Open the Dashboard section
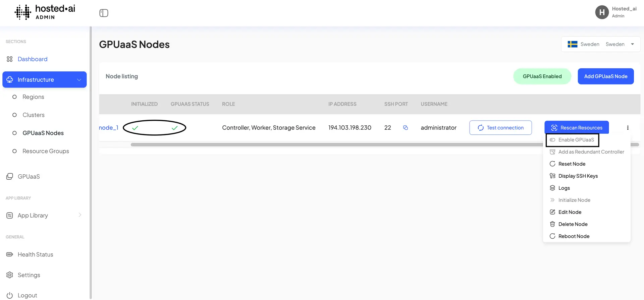 pos(33,59)
